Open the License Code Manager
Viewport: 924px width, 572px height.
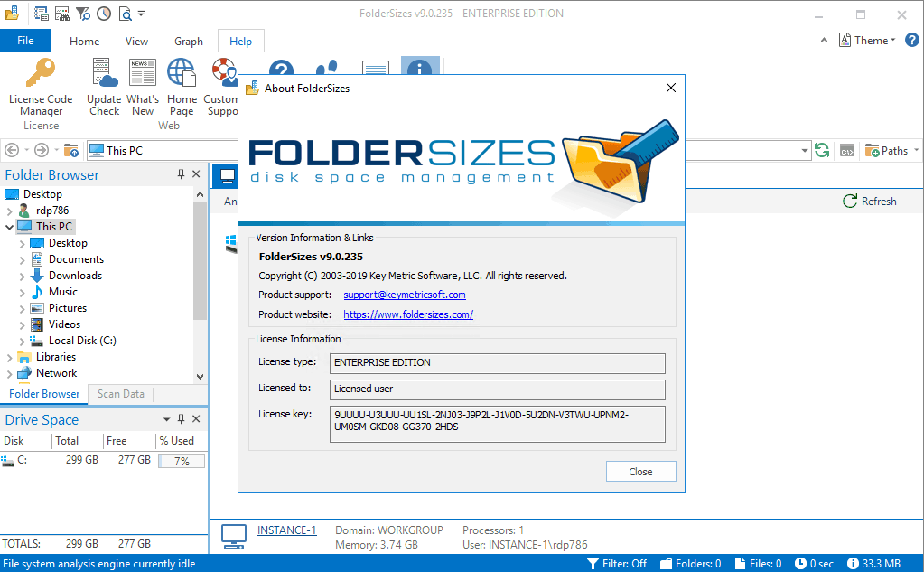[41, 89]
